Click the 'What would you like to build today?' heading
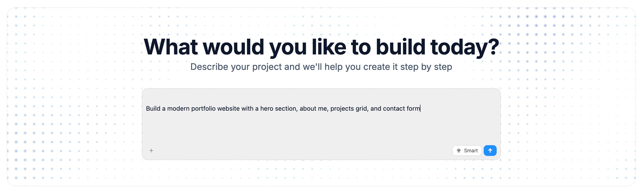Viewport: 644px width, 194px height. (321, 46)
